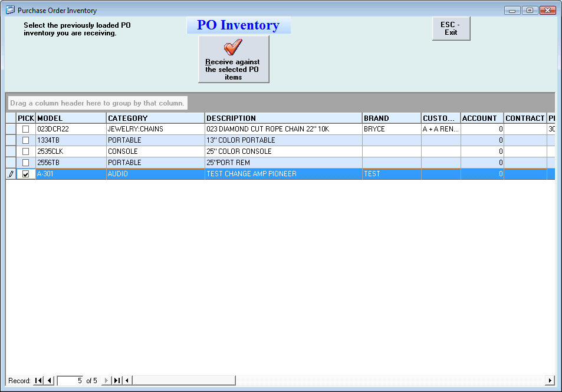Click the ACCOUNT column header
Image resolution: width=562 pixels, height=392 pixels.
[482, 118]
